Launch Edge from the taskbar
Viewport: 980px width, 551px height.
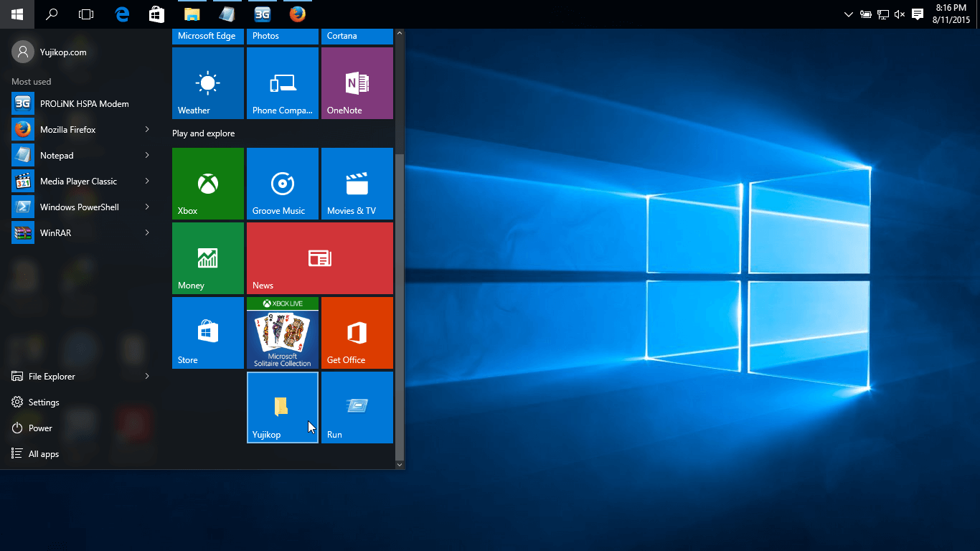pyautogui.click(x=122, y=14)
